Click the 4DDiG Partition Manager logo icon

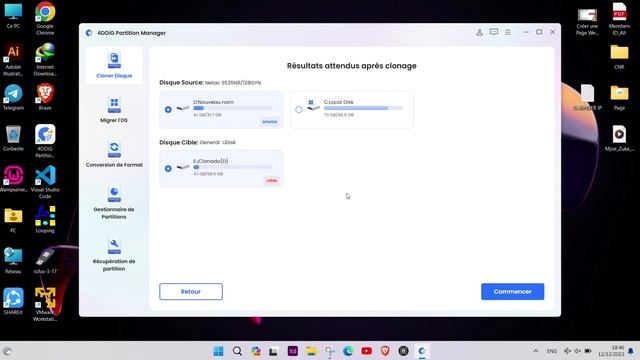[89, 33]
